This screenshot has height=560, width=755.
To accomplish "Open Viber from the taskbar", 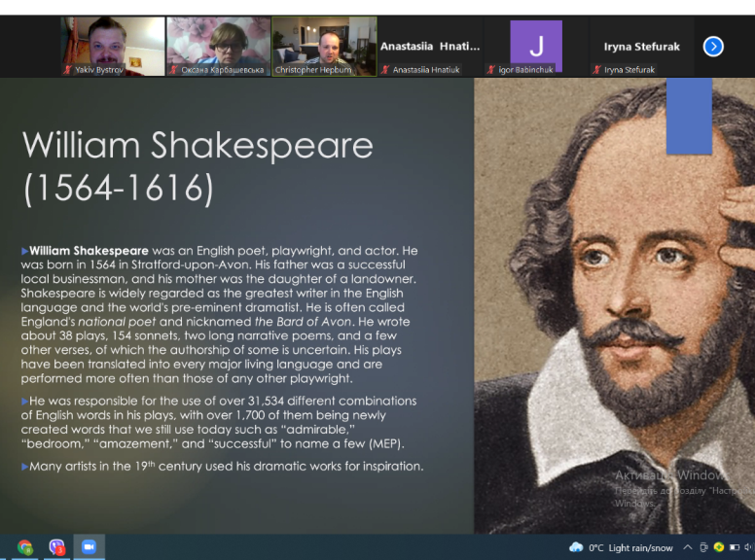I will click(56, 547).
